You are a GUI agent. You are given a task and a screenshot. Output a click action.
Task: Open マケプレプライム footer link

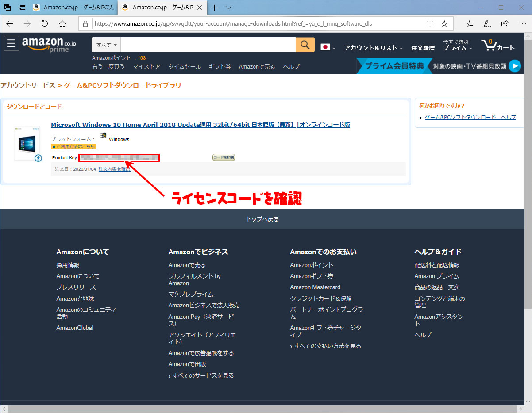point(191,294)
